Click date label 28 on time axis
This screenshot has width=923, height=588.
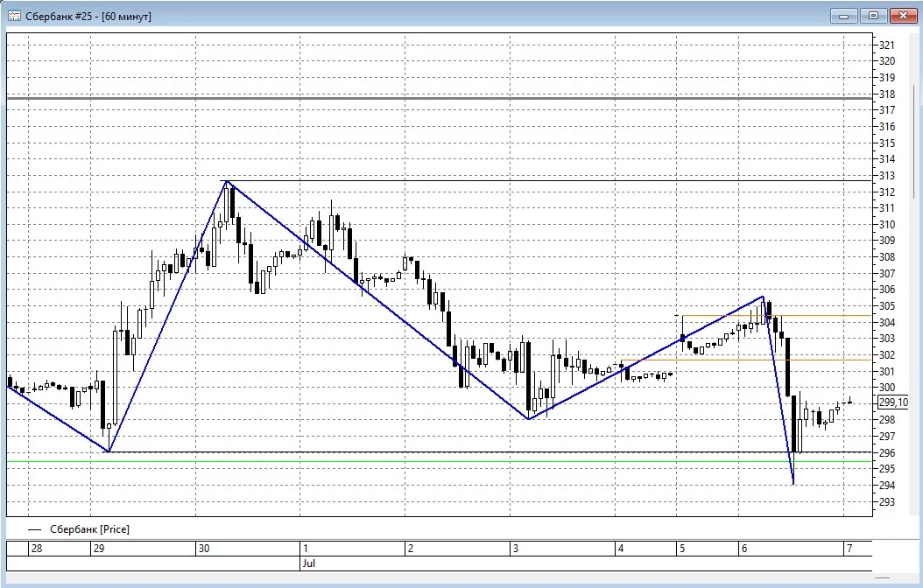pos(37,549)
